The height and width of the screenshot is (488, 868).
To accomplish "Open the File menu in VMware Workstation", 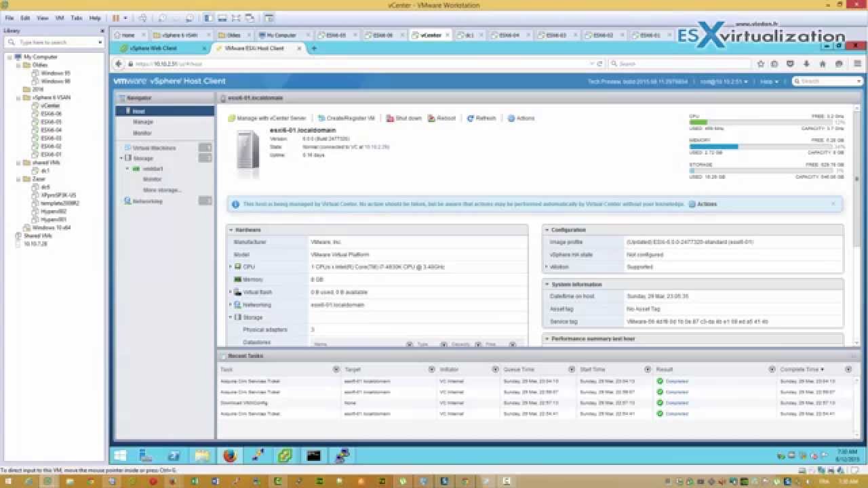I will coord(9,18).
